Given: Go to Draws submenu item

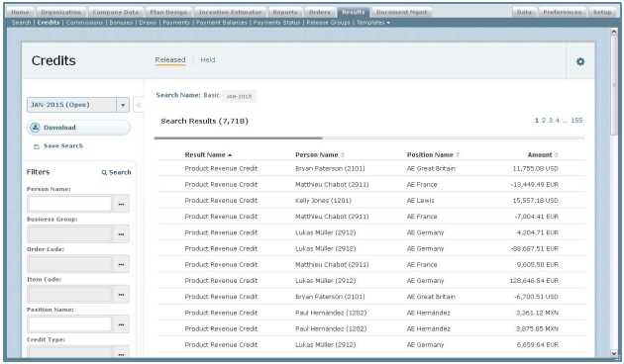Looking at the screenshot, I should coord(148,23).
